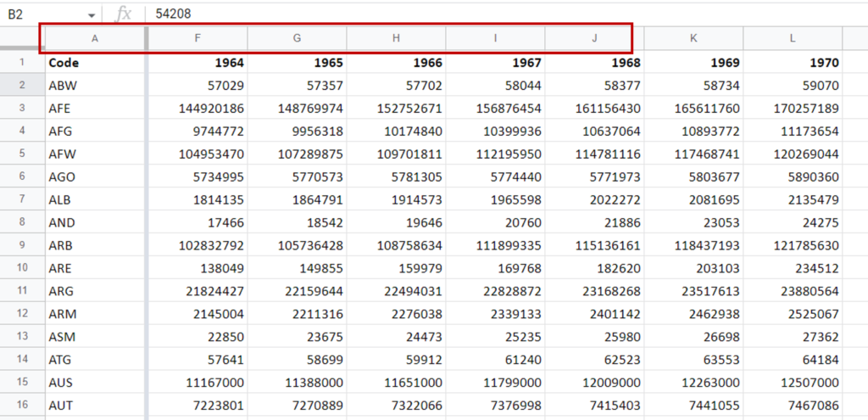Select column H header
Viewport: 868px width, 420px height.
(396, 38)
